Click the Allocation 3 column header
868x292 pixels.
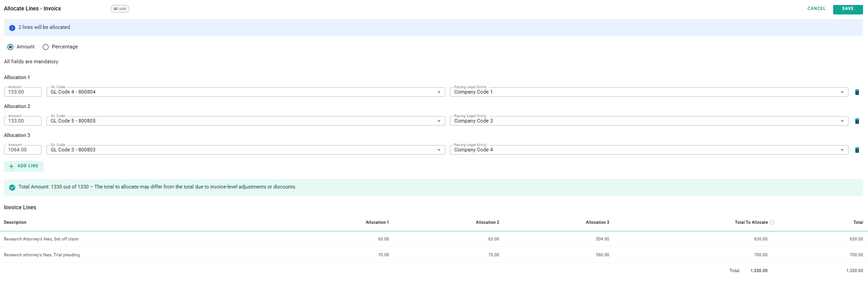click(597, 222)
